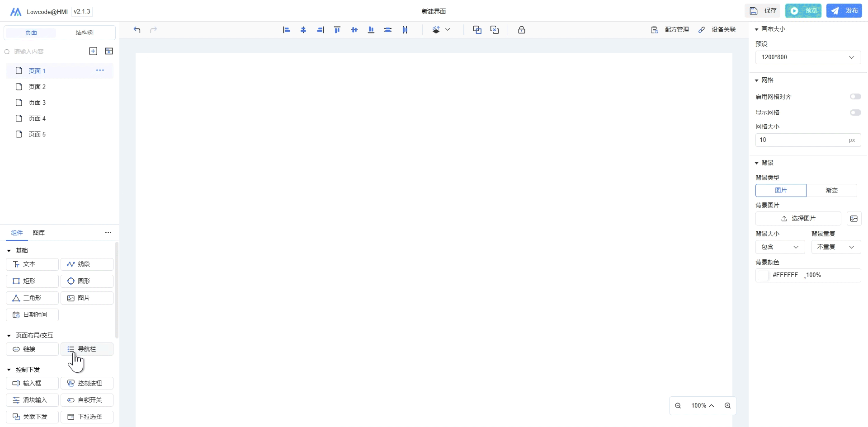Switch to the 图库 library tab
The image size is (868, 427).
point(38,233)
